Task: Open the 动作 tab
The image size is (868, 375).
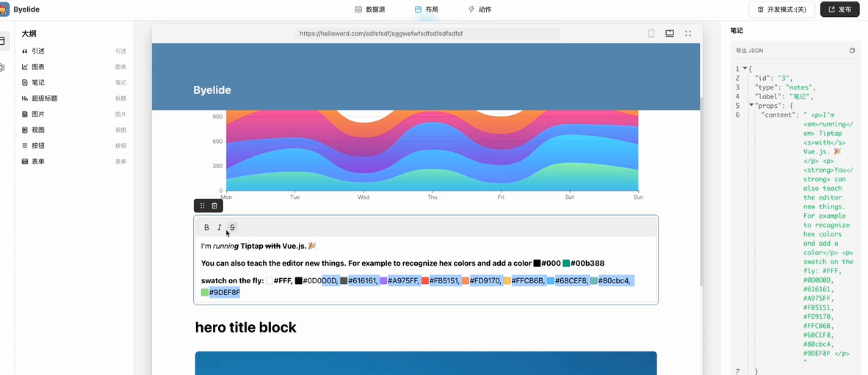Action: click(x=480, y=10)
